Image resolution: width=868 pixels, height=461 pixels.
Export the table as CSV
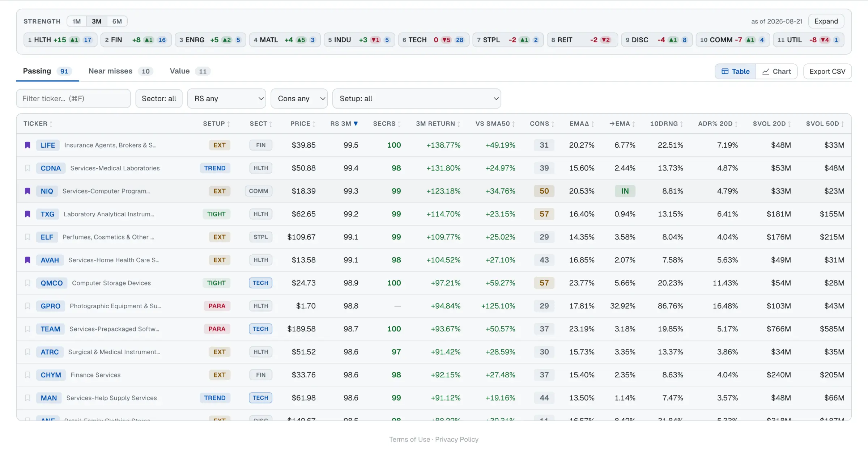point(827,71)
